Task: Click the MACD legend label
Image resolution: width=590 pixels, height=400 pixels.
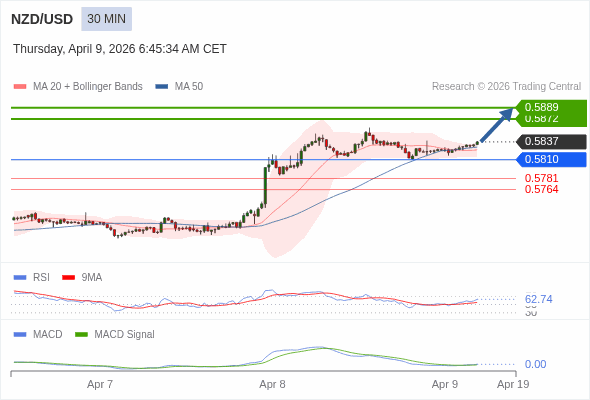Action: [x=47, y=335]
